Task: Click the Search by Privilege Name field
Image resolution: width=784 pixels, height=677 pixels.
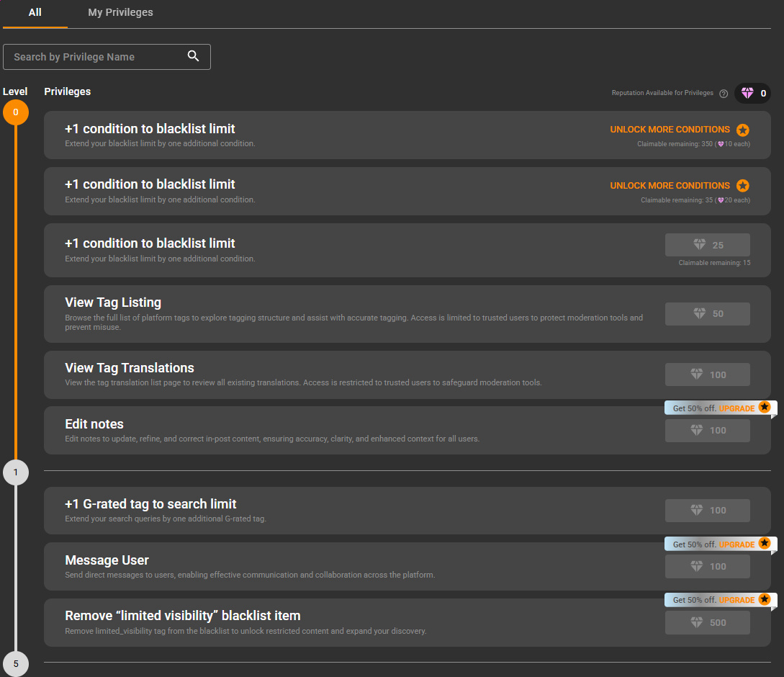Action: 107,57
